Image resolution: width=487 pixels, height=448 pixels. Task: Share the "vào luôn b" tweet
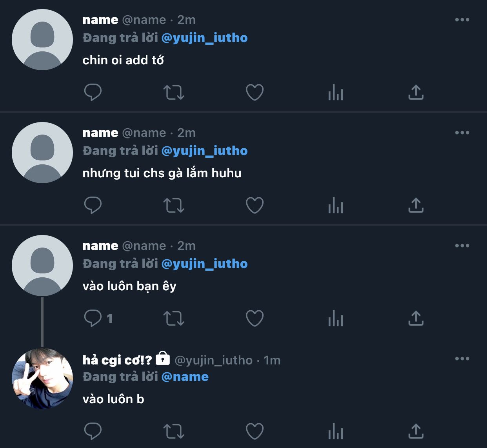click(416, 431)
